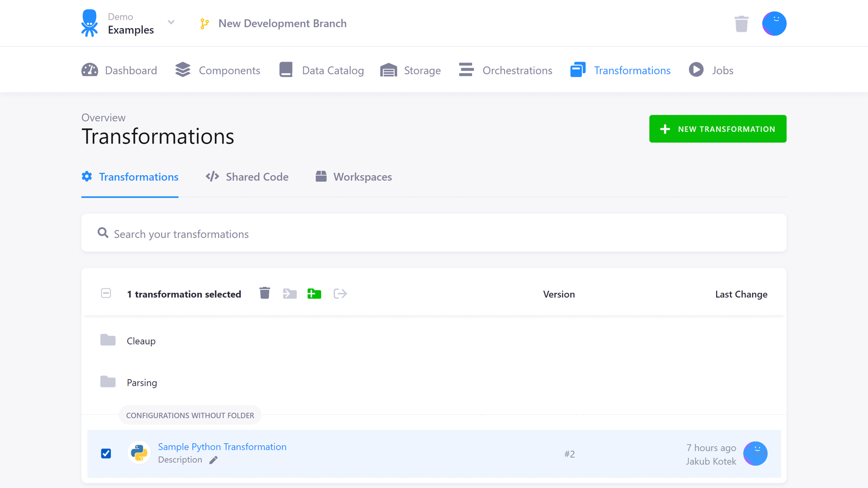This screenshot has height=488, width=868.
Task: Click the New Transformation button
Action: [717, 128]
